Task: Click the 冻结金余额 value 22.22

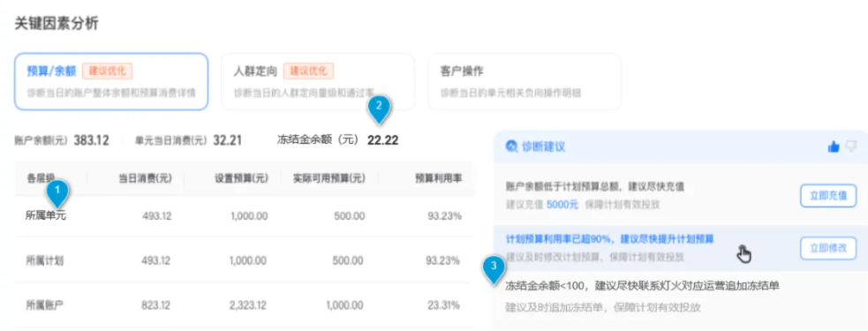Action: pyautogui.click(x=382, y=140)
